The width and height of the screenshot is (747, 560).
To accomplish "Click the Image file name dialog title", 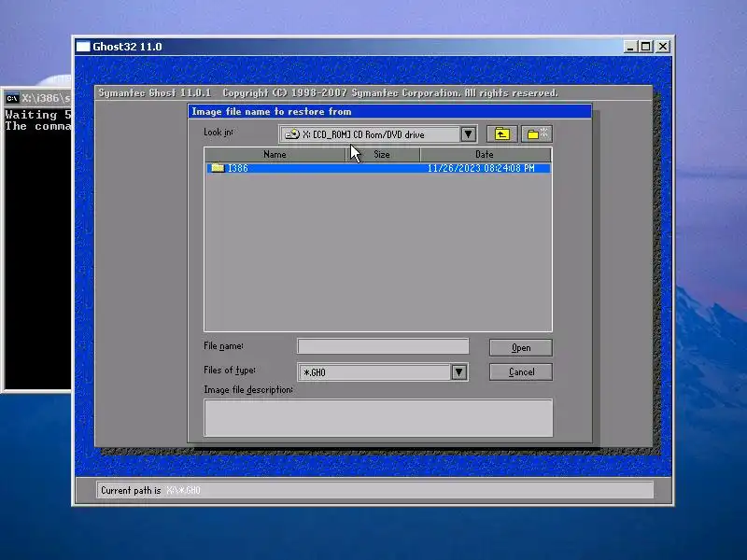I will click(x=272, y=111).
